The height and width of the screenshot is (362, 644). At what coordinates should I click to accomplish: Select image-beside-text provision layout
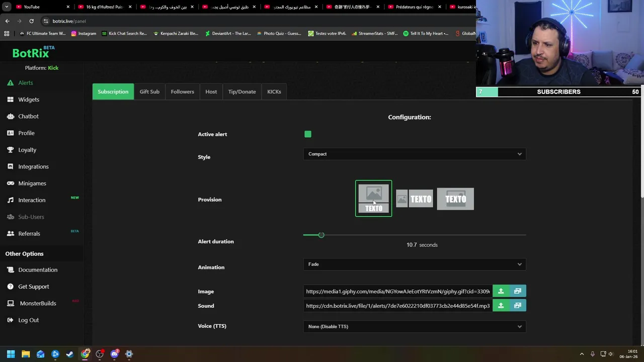[415, 199]
